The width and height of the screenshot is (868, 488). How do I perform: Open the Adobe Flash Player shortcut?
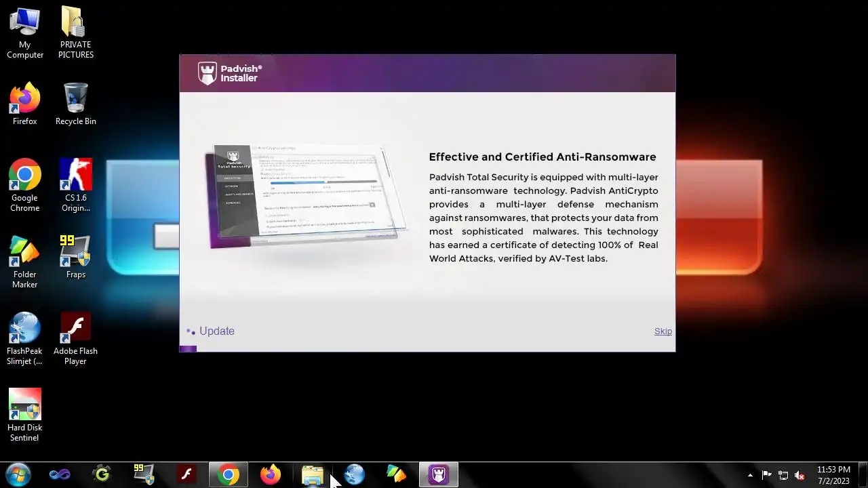[x=75, y=339]
